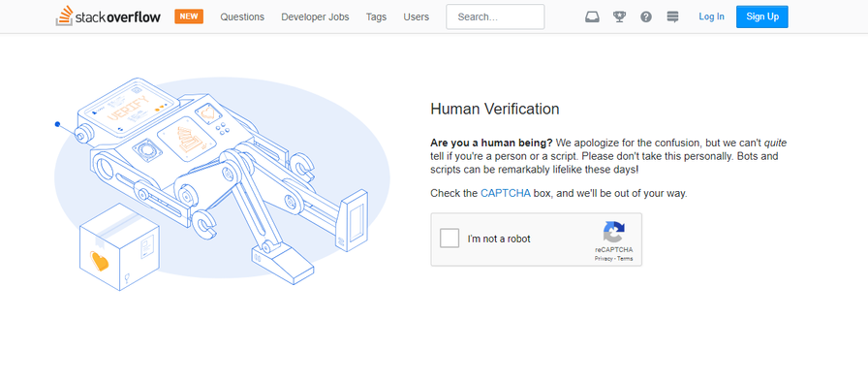Open the inbox icon in header
This screenshot has width=868, height=383.
click(592, 16)
